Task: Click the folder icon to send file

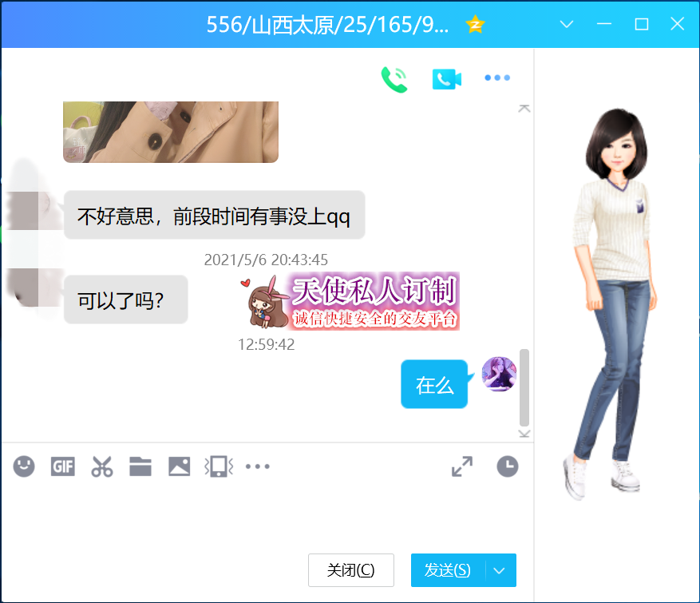Action: coord(140,466)
